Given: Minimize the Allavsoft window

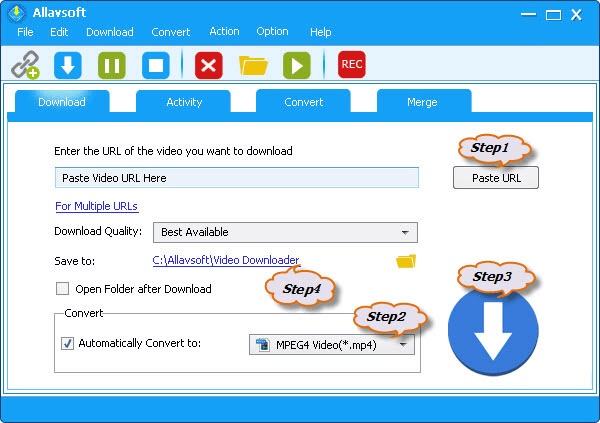Looking at the screenshot, I should (528, 15).
